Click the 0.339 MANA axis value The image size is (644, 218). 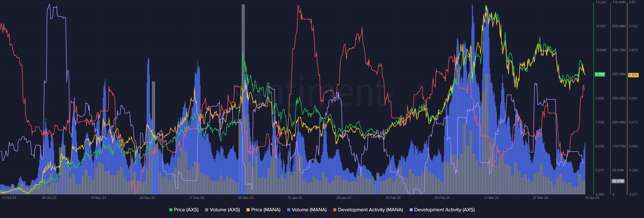pos(633,170)
